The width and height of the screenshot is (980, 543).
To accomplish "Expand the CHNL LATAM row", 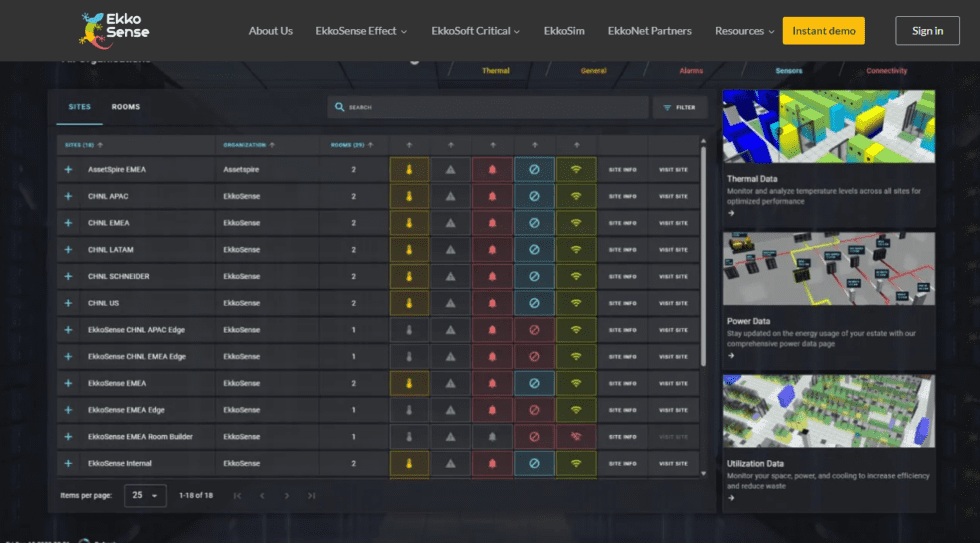I will pos(68,249).
